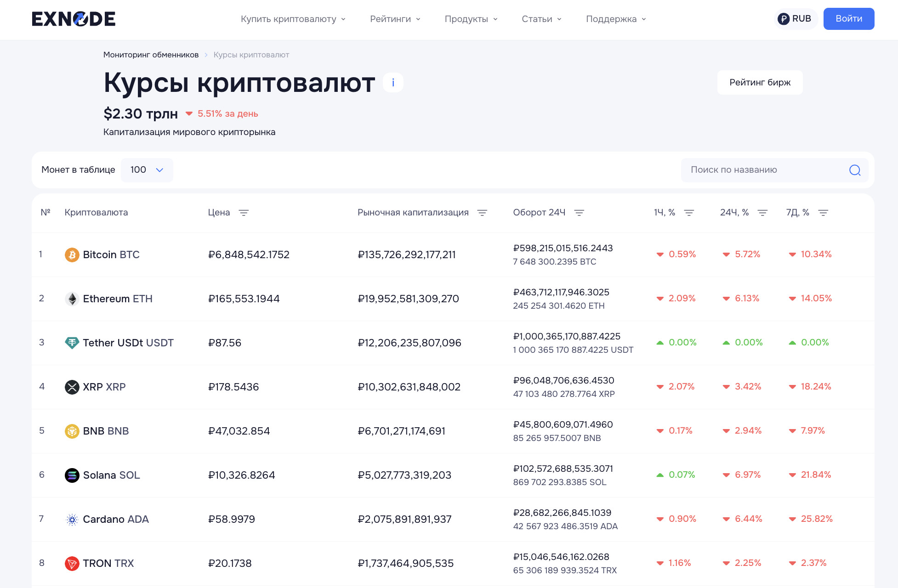Toggle the 24H percent column sorting
The height and width of the screenshot is (588, 898).
coord(762,213)
